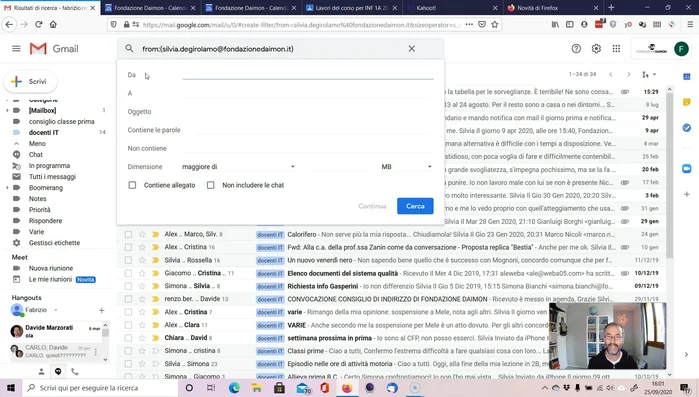Open the Fabrizio Hangouts status dropdown
Image resolution: width=699 pixels, height=397 pixels.
tap(56, 310)
